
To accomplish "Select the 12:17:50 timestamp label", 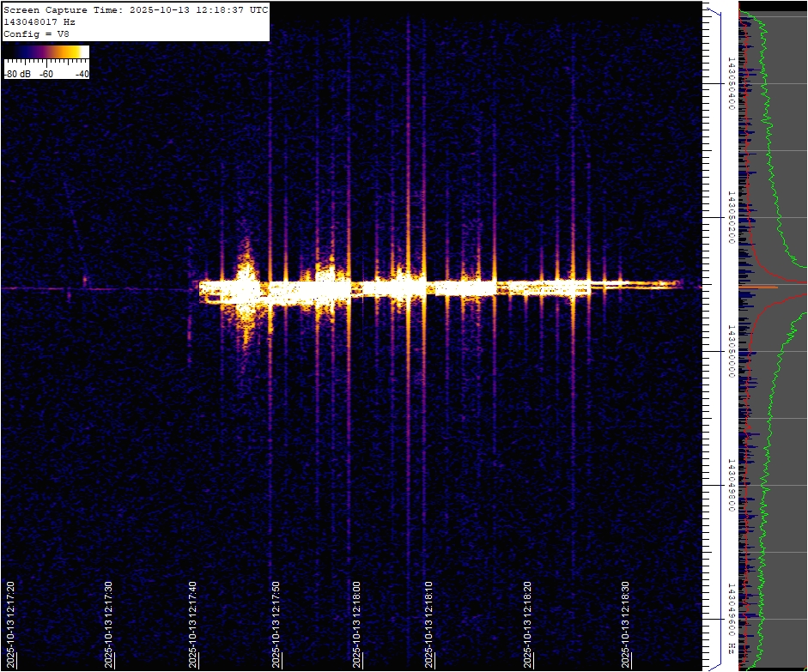I will (x=276, y=622).
